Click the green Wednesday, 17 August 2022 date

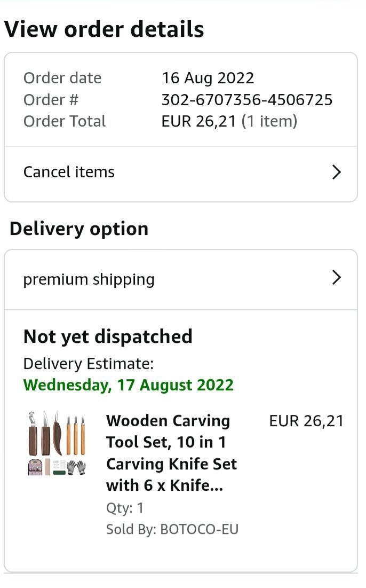pos(129,385)
